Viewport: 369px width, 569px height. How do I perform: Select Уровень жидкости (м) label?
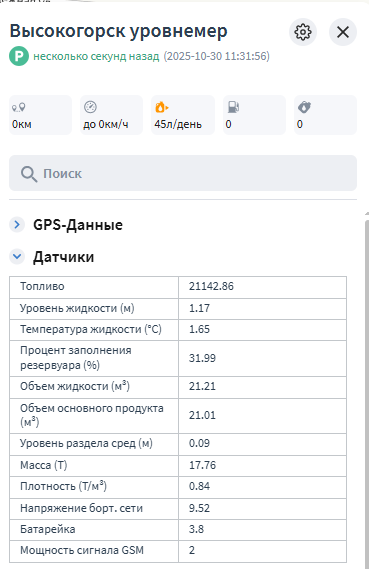point(77,308)
